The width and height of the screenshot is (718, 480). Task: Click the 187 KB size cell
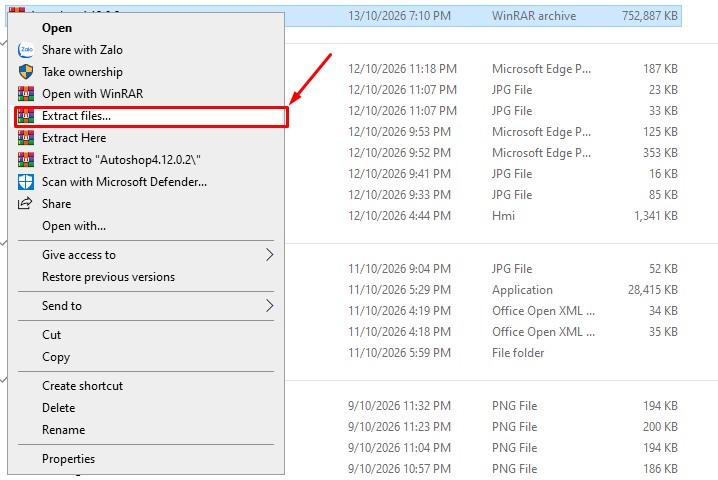(x=660, y=69)
